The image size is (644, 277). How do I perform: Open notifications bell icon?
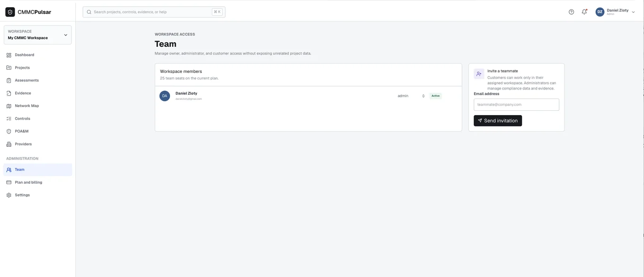coord(584,12)
